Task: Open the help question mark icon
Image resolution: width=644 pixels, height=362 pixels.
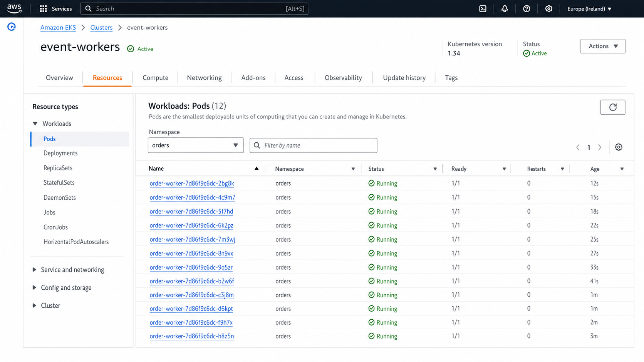Action: 527,8
